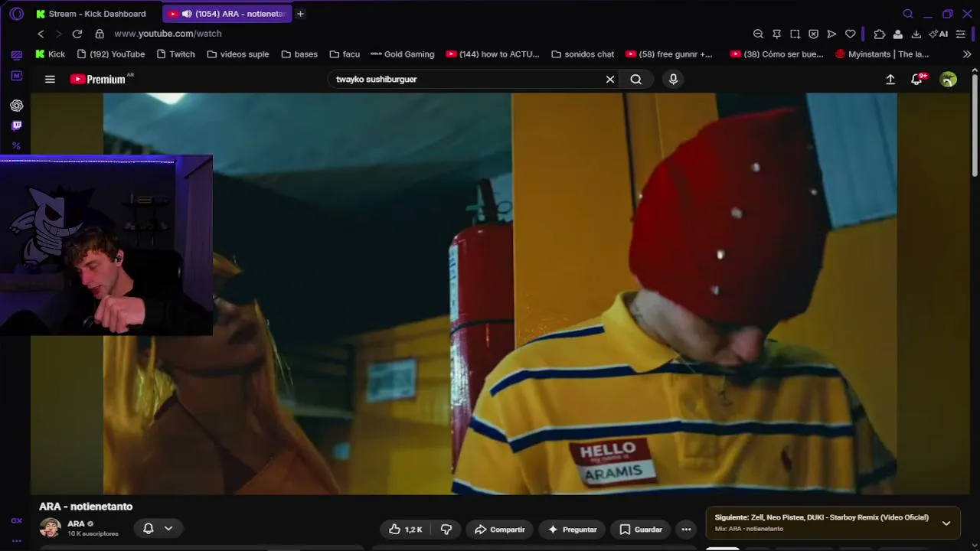Save video with the Guardar button
980x551 pixels.
click(641, 529)
